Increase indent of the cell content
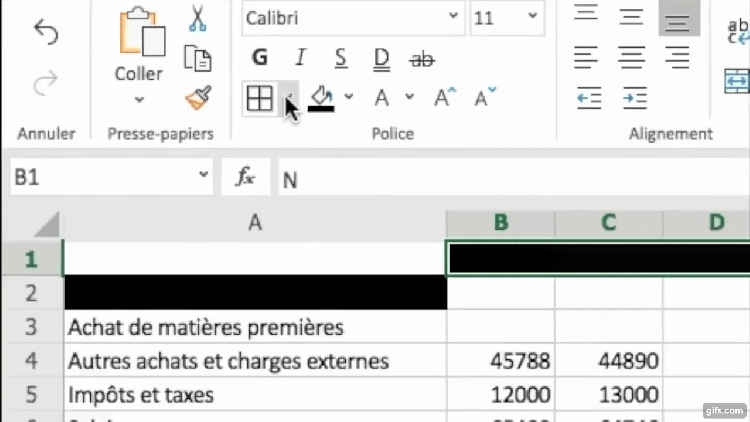The width and height of the screenshot is (750, 422). (633, 98)
